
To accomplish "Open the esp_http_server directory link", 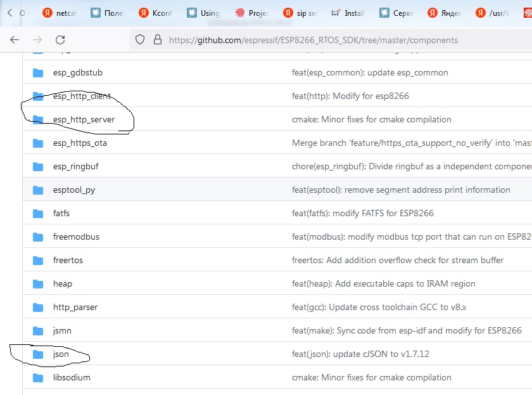I will pyautogui.click(x=84, y=120).
